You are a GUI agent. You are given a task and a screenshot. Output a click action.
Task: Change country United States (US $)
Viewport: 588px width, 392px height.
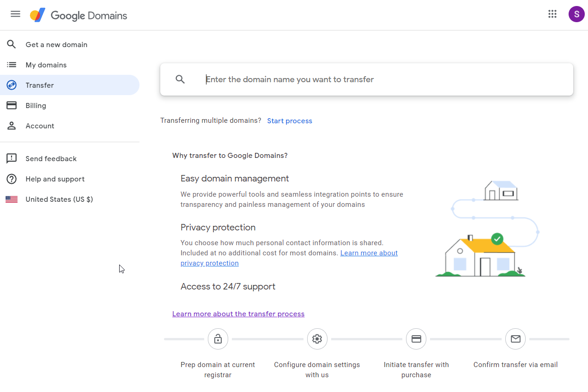(x=59, y=199)
